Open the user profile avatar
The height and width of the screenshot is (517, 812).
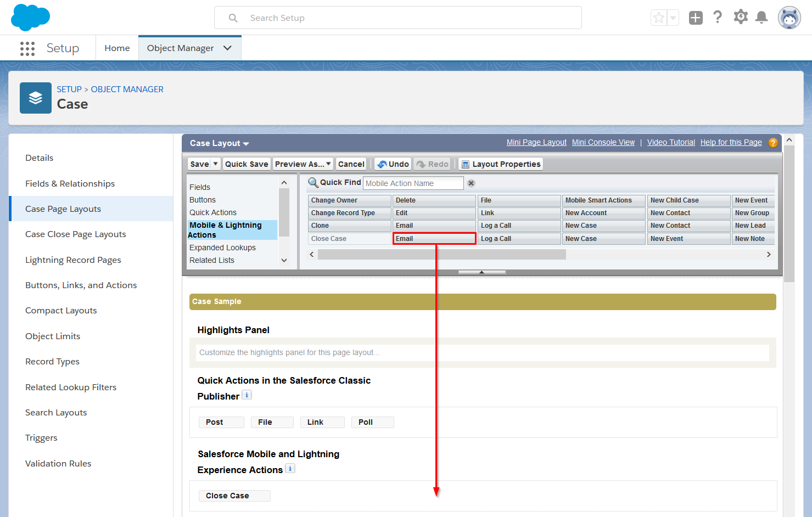click(789, 18)
